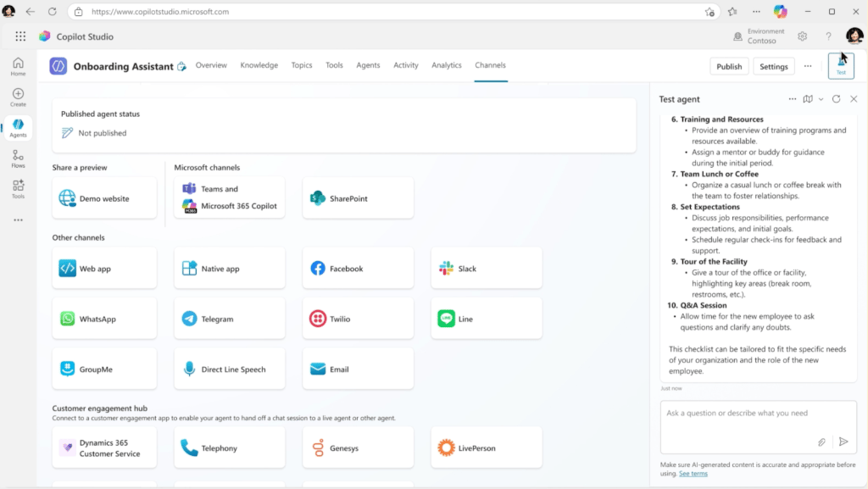Screen dimensions: 868x489
Task: Go to Home in the sidebar
Action: pyautogui.click(x=17, y=65)
